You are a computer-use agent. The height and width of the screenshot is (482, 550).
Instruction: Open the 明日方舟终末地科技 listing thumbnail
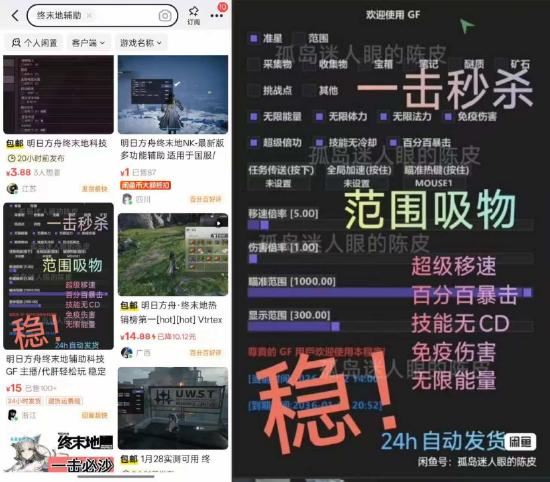tap(59, 94)
